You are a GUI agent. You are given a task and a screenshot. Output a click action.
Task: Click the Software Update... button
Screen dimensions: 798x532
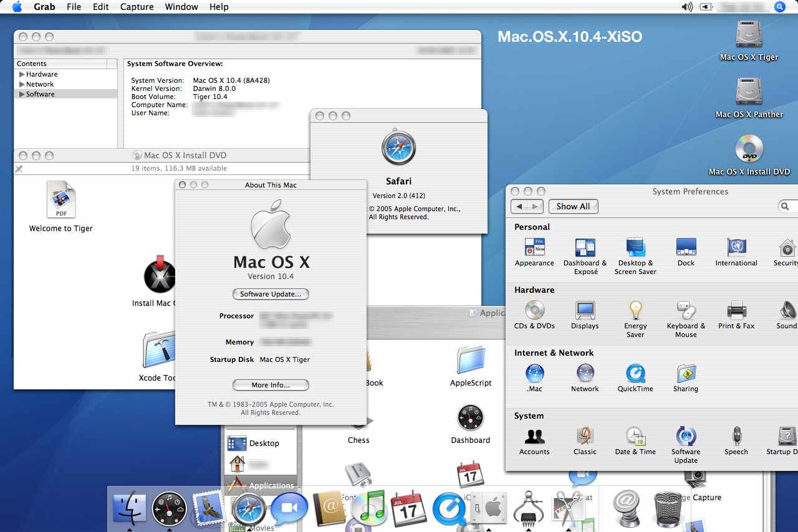pyautogui.click(x=271, y=294)
